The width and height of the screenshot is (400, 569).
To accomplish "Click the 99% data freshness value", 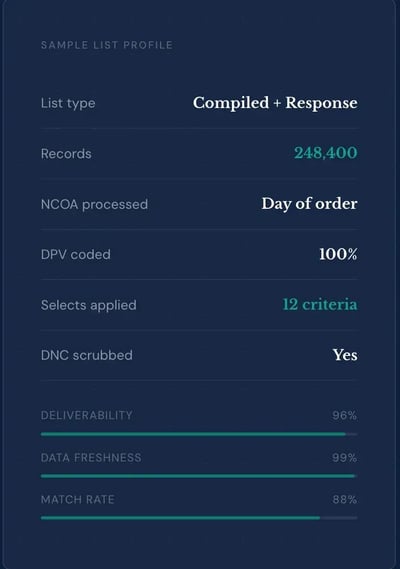I will pos(344,458).
